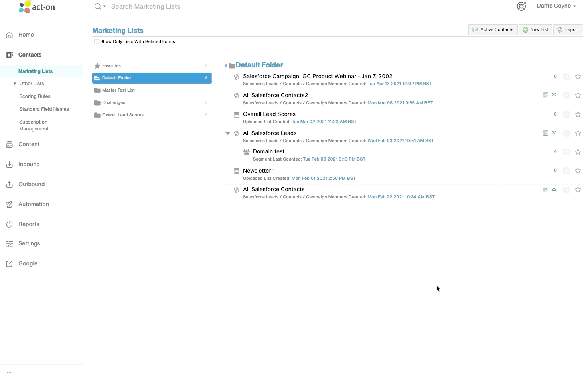Collapse the folder pane with the back chevron
Image resolution: width=588 pixels, height=373 pixels.
click(x=226, y=65)
